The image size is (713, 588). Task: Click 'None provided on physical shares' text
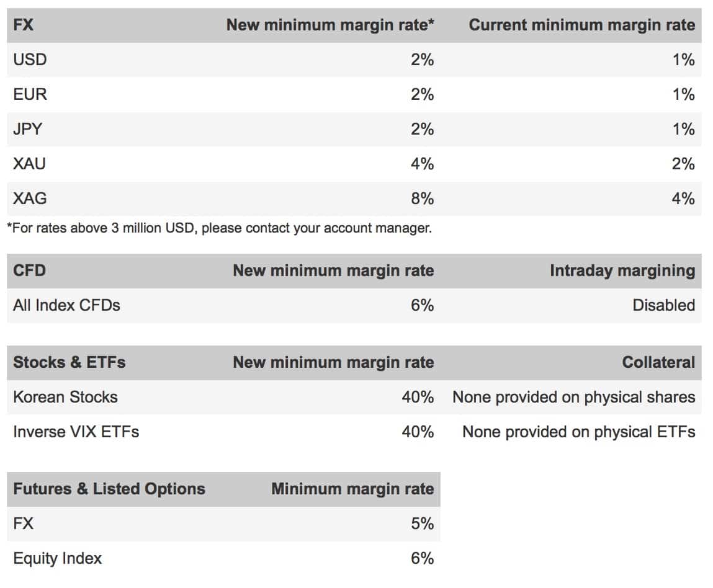(573, 398)
